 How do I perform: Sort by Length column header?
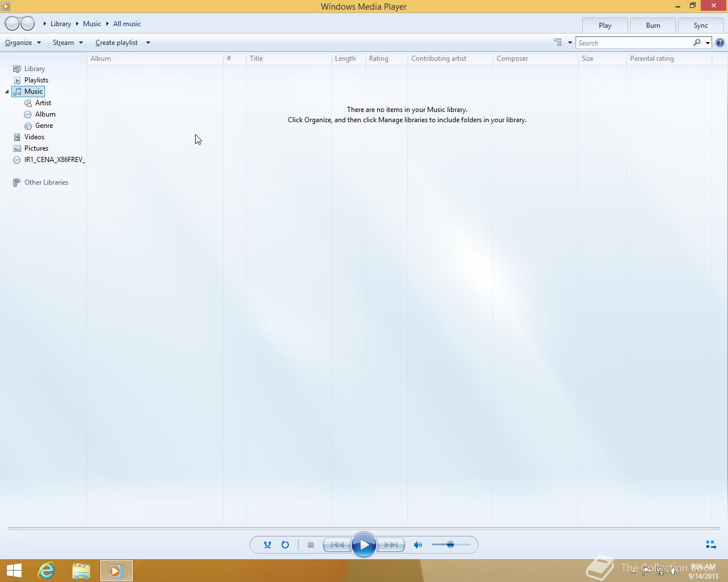click(x=348, y=59)
